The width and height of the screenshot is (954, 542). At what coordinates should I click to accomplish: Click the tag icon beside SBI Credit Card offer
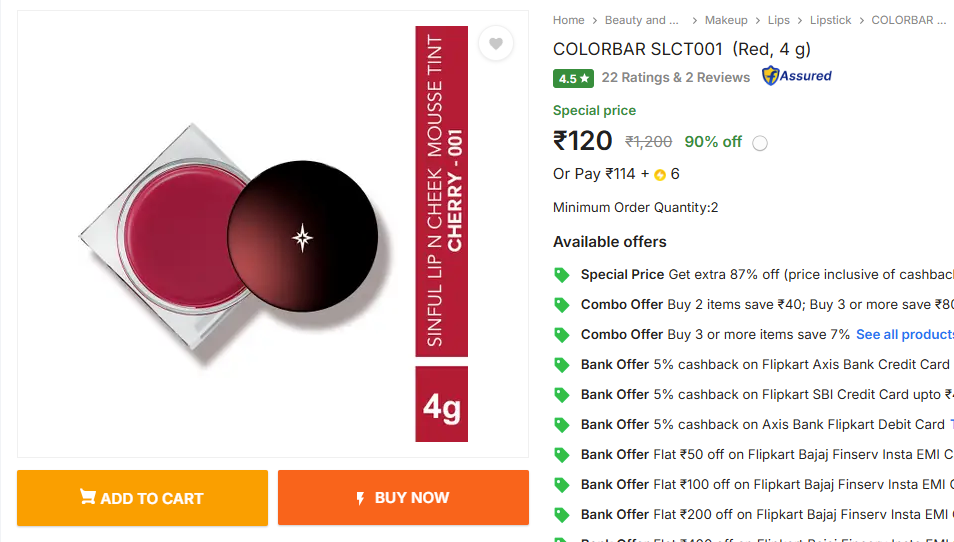pos(562,394)
